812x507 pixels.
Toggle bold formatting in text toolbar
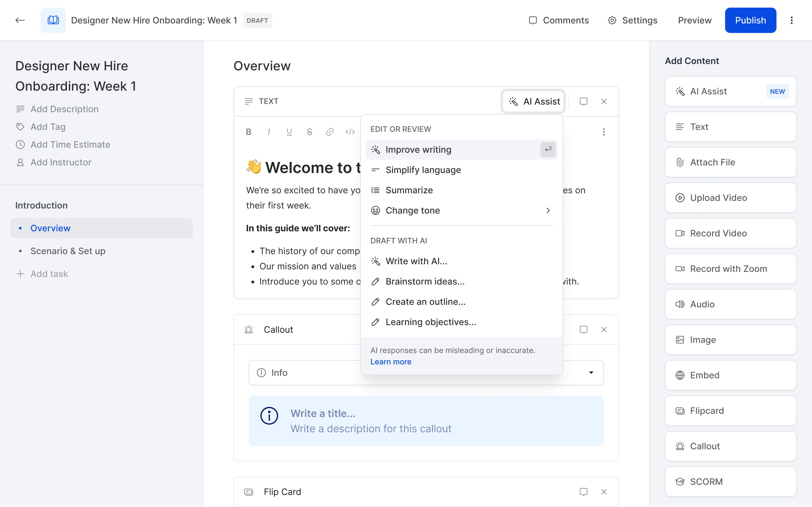pos(248,132)
